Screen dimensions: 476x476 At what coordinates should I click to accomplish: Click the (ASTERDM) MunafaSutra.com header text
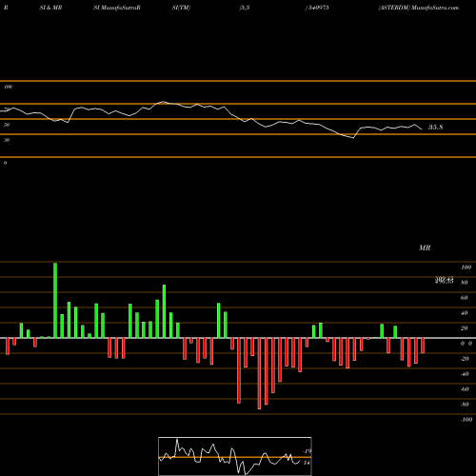419,8
